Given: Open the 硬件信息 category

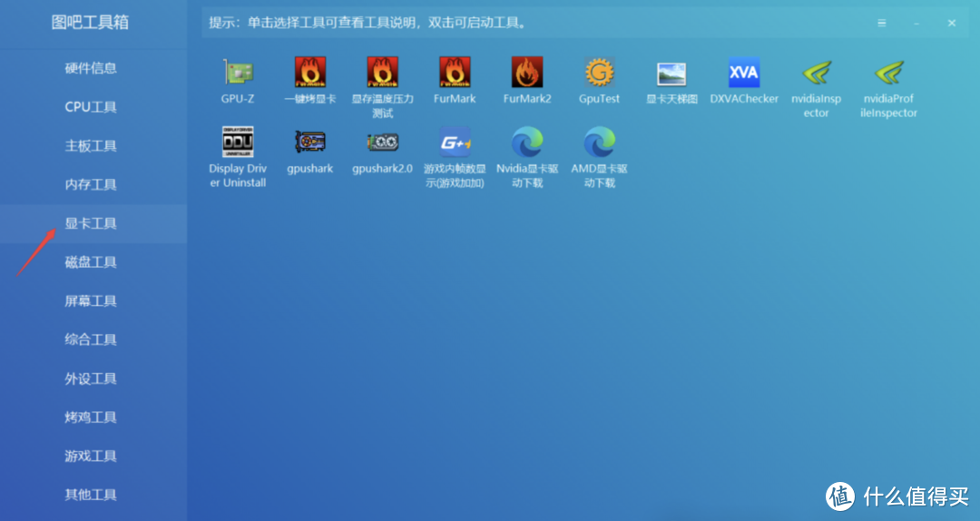Looking at the screenshot, I should 93,68.
